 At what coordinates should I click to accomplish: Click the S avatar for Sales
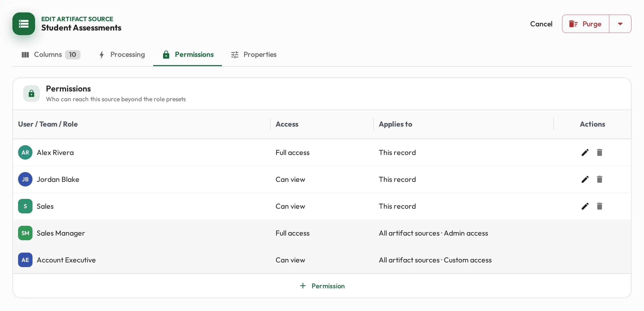(x=25, y=206)
